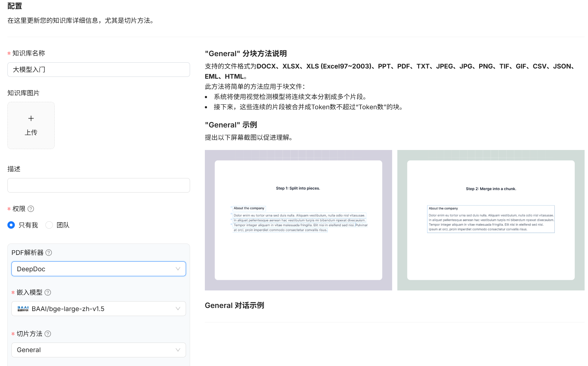Click the 团队 radio label text
588x366 pixels.
point(63,225)
